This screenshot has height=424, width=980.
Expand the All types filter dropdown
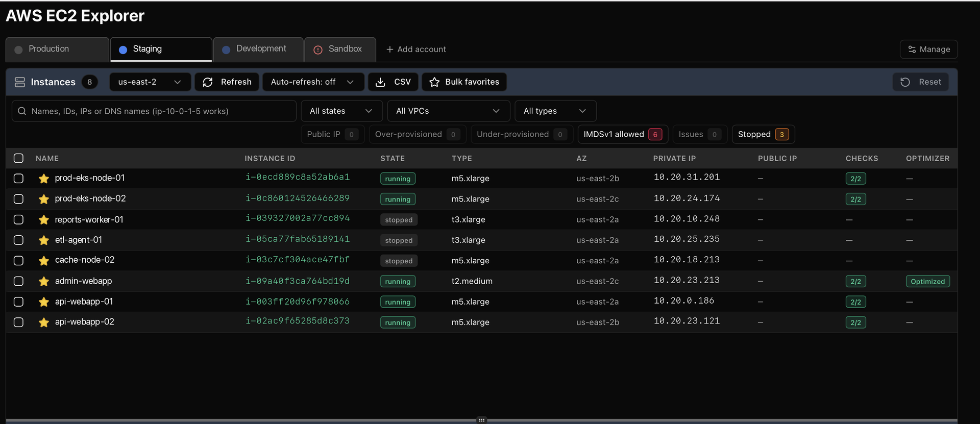point(555,111)
